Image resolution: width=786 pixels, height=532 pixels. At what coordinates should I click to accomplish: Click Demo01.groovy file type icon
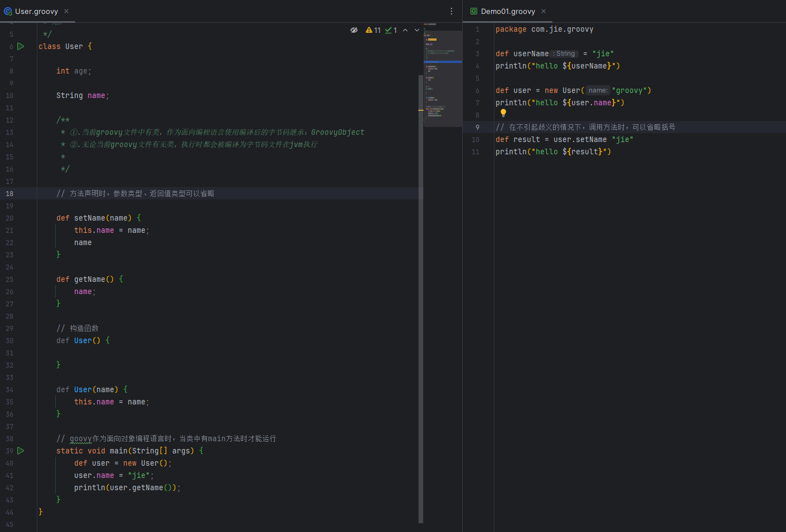point(474,11)
